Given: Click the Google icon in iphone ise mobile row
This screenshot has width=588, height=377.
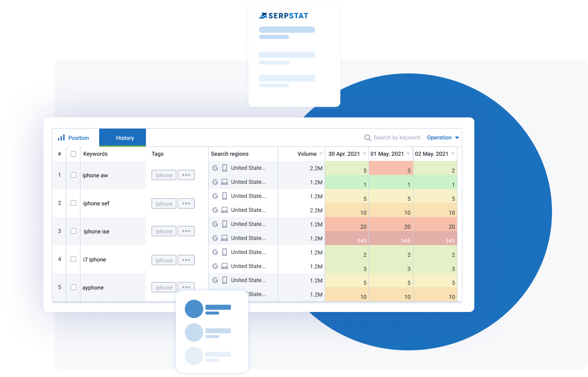Looking at the screenshot, I should coord(215,224).
